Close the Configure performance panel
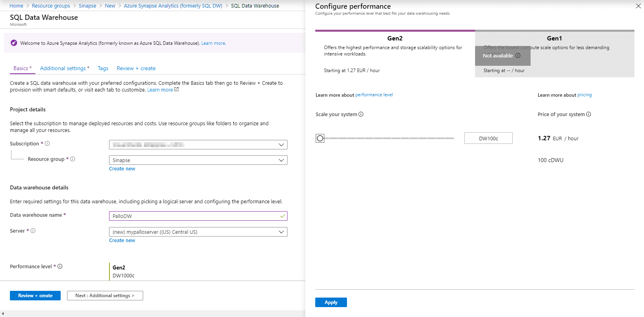Image resolution: width=644 pixels, height=317 pixels. 638,6
